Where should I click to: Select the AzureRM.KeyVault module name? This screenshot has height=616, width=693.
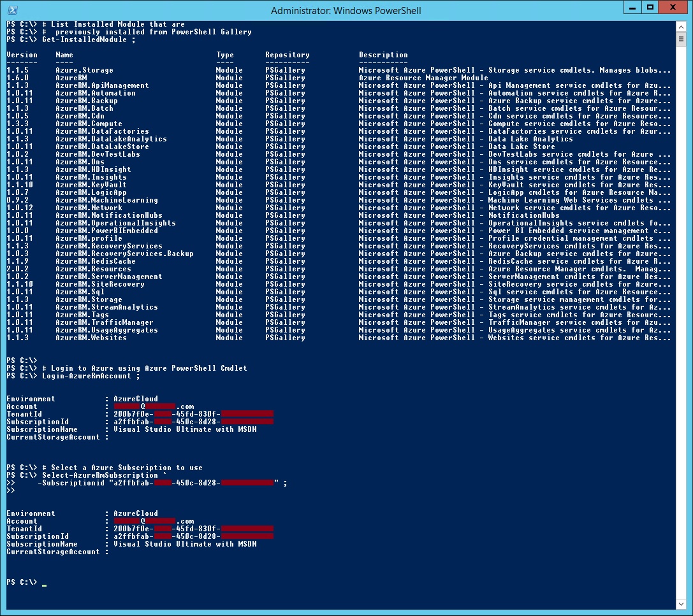[x=91, y=185]
